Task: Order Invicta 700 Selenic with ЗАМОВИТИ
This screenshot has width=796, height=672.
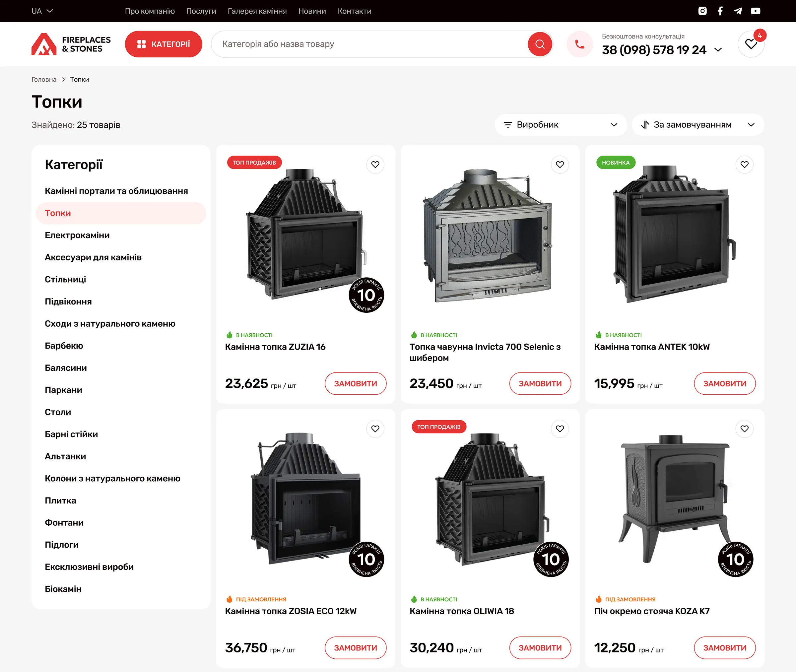Action: coord(540,384)
